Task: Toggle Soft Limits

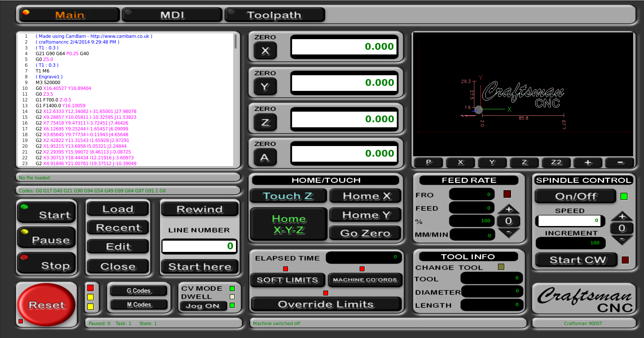Action: (288, 280)
